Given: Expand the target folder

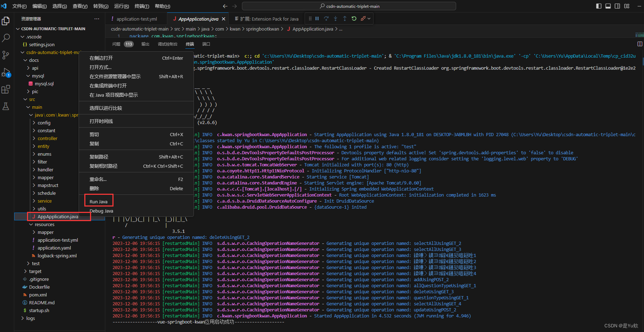Looking at the screenshot, I should 35,271.
